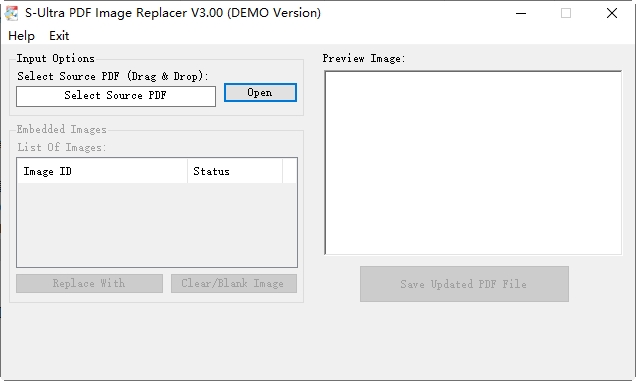Click the Embedded Images group label

tap(62, 129)
